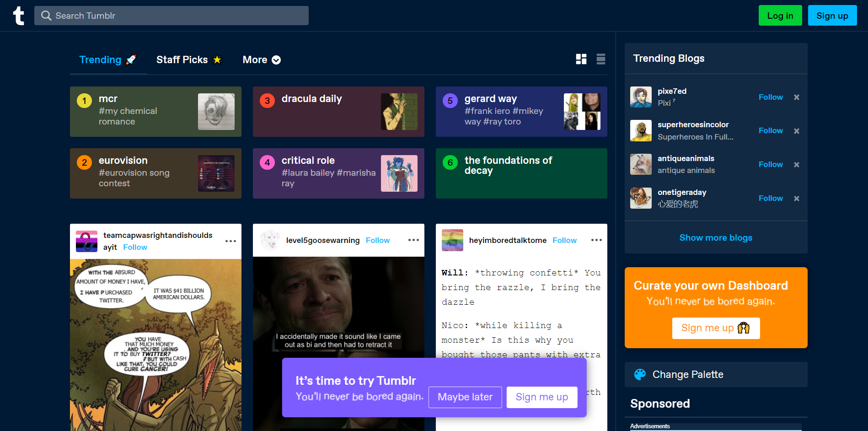Open superheroesincolor blog name link

(x=693, y=124)
